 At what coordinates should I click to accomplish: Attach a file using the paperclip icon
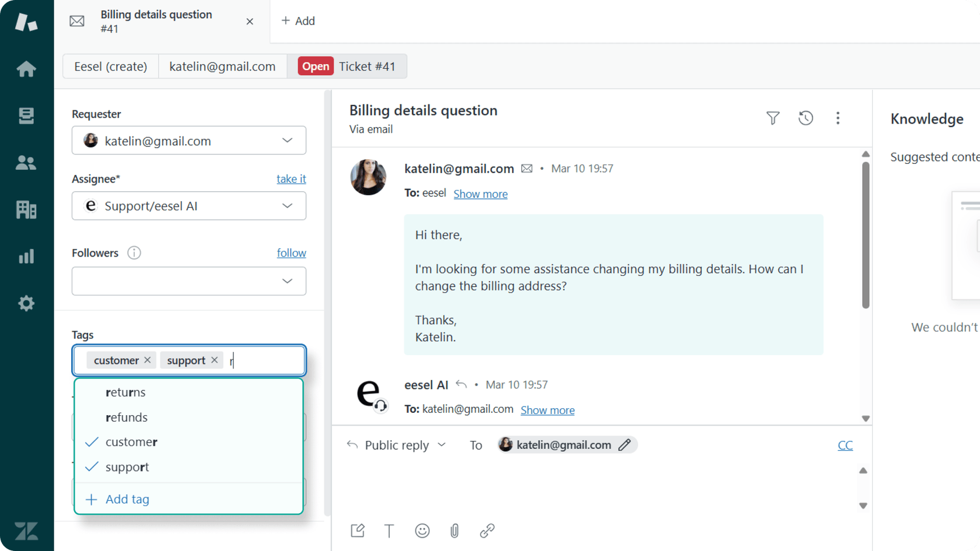454,531
